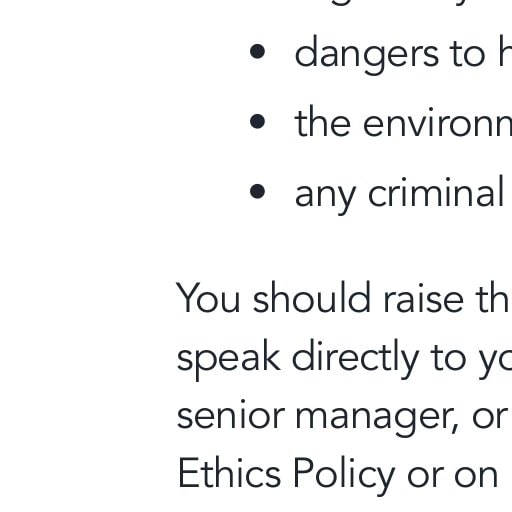The width and height of the screenshot is (512, 512).
Task: Click the word "directly"
Action: pos(355,358)
